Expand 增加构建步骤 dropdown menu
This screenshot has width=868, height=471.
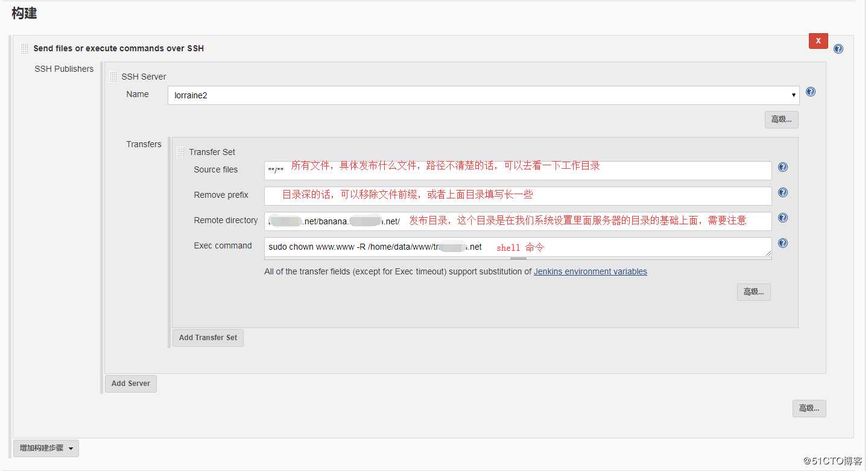click(x=46, y=448)
